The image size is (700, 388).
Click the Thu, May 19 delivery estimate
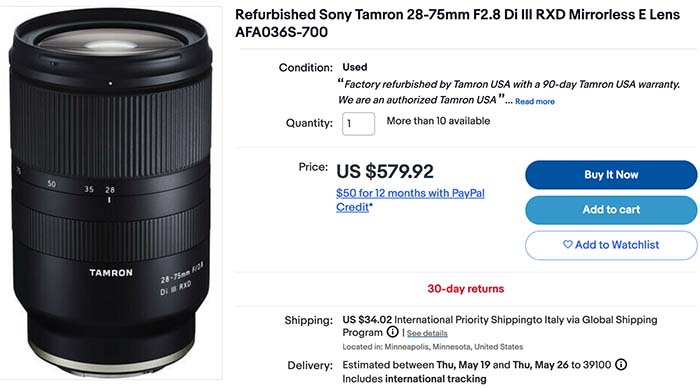coord(463,365)
